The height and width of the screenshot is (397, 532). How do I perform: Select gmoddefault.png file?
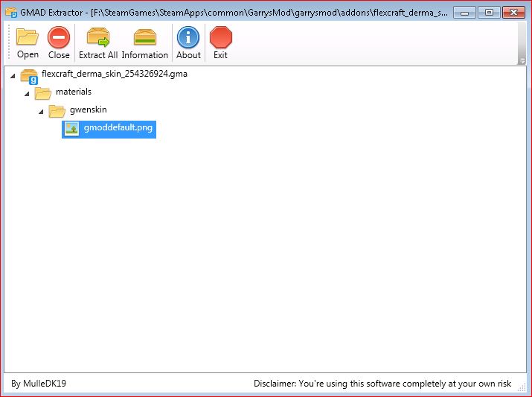109,129
